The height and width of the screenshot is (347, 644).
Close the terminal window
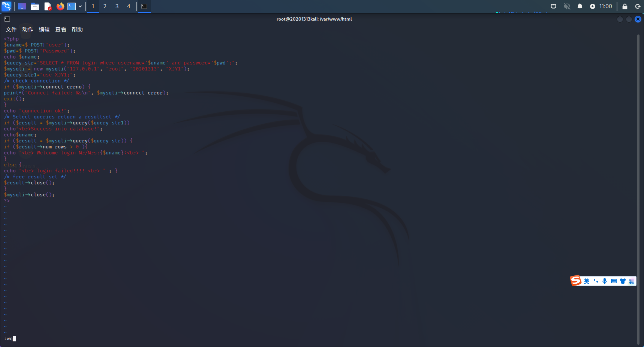click(638, 19)
